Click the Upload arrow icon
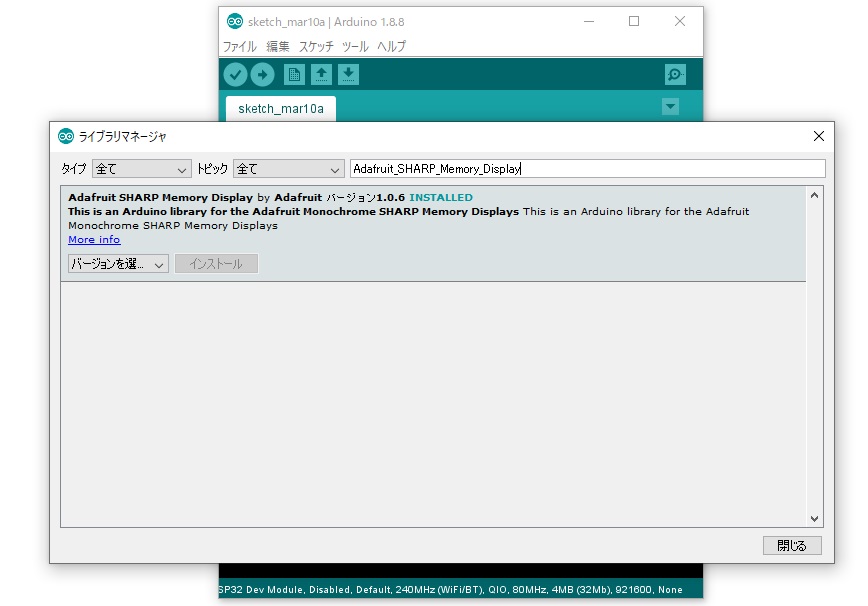This screenshot has width=868, height=606. [262, 74]
